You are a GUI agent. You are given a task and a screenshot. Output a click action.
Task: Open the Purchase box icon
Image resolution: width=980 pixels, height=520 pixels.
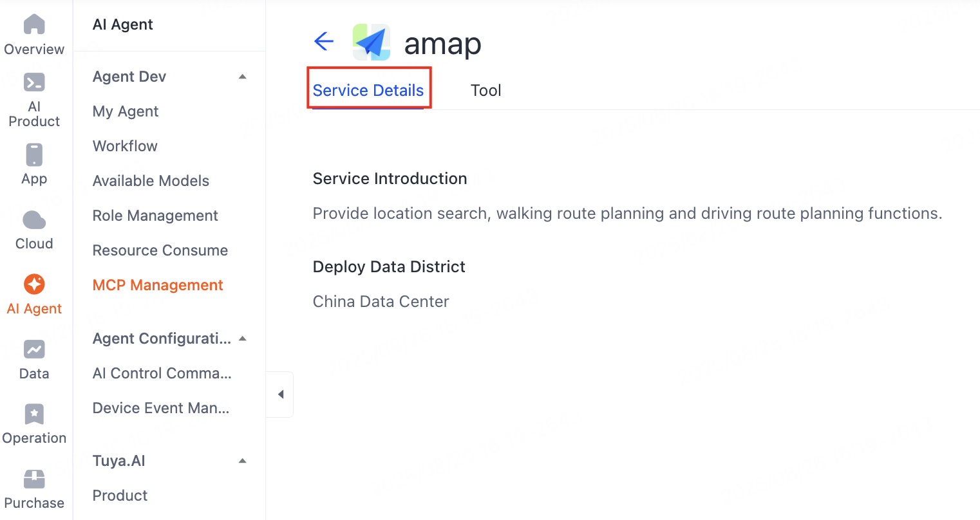click(34, 479)
